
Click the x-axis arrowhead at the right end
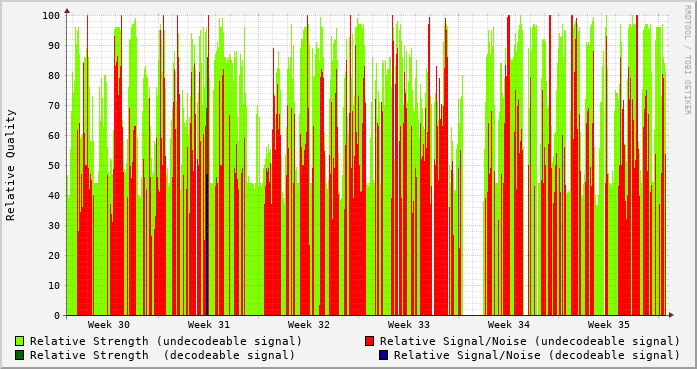671,315
